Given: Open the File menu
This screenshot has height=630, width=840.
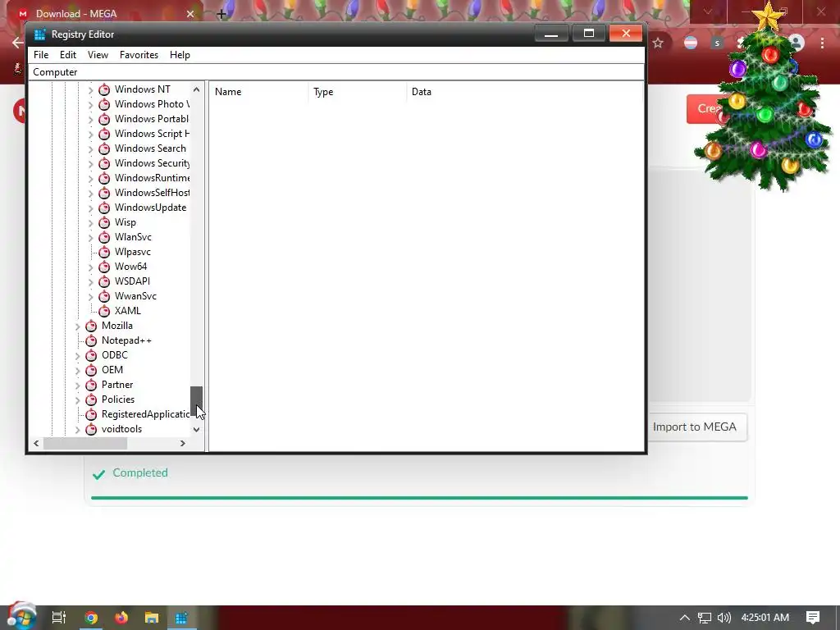Looking at the screenshot, I should point(41,55).
